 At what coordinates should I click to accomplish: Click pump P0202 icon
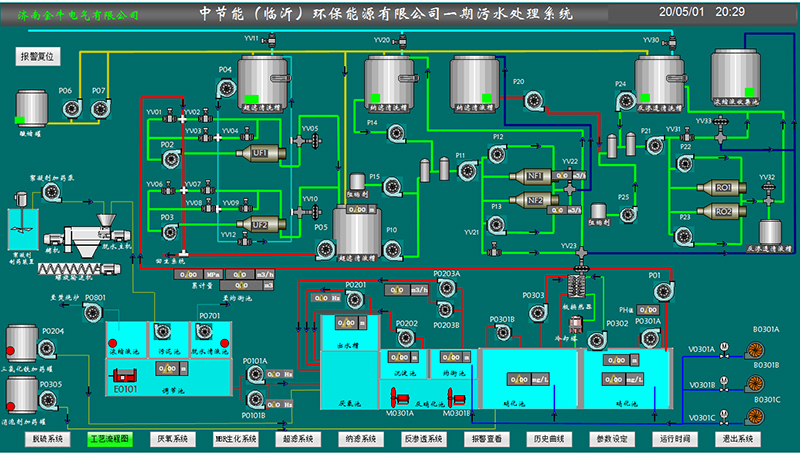pyautogui.click(x=406, y=338)
